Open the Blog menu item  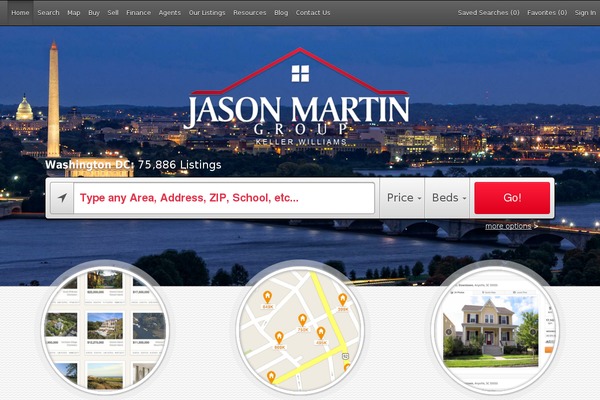(x=281, y=13)
